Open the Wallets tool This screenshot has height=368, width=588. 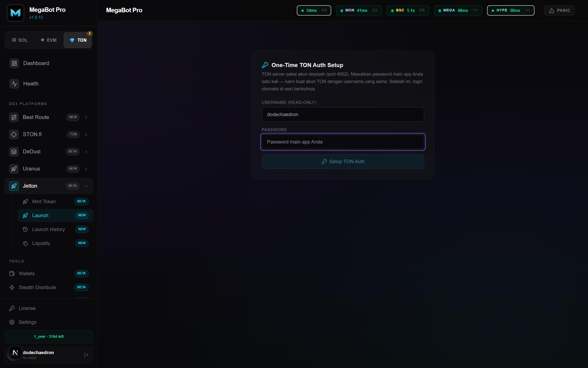click(x=49, y=274)
